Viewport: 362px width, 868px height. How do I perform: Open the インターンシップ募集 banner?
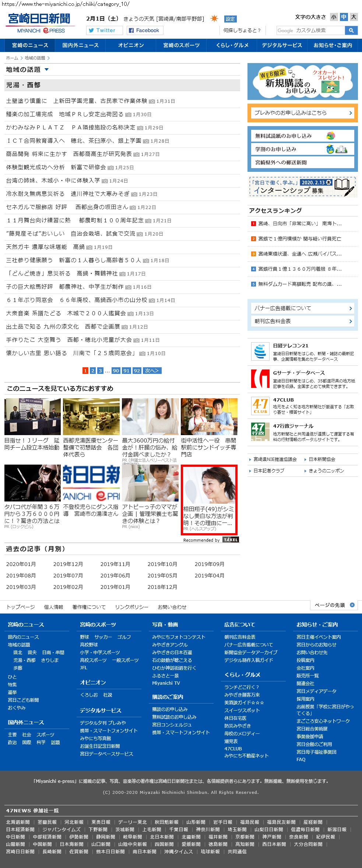pos(303,187)
